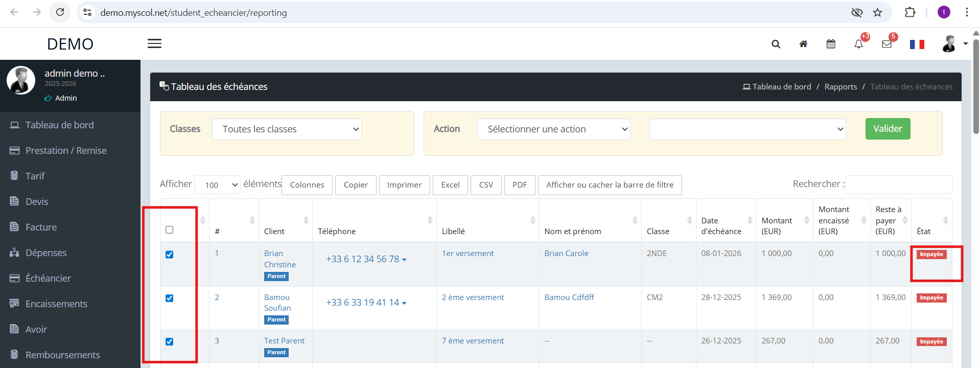Toggle the hamburger sidebar menu icon
Viewport: 980px width, 368px height.
[x=154, y=44]
